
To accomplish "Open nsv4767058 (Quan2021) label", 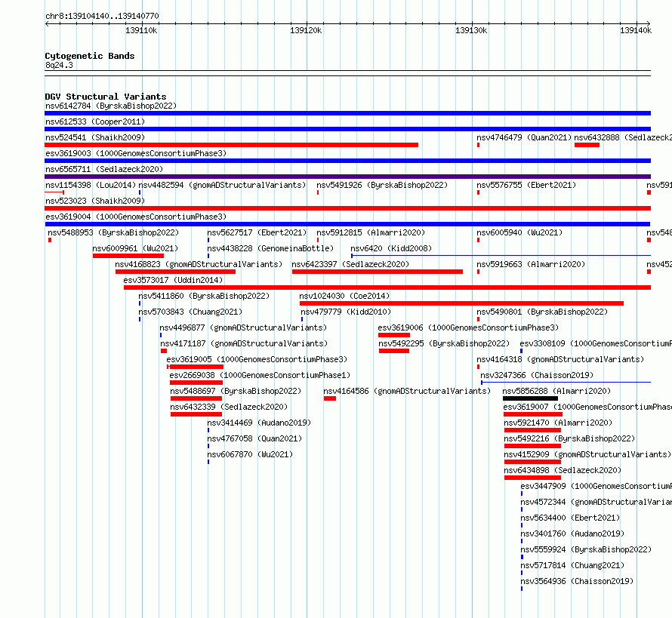I will (254, 438).
